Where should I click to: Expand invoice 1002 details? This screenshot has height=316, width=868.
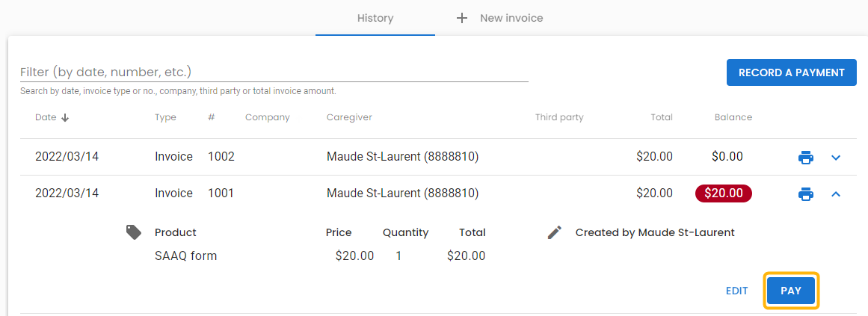click(837, 158)
